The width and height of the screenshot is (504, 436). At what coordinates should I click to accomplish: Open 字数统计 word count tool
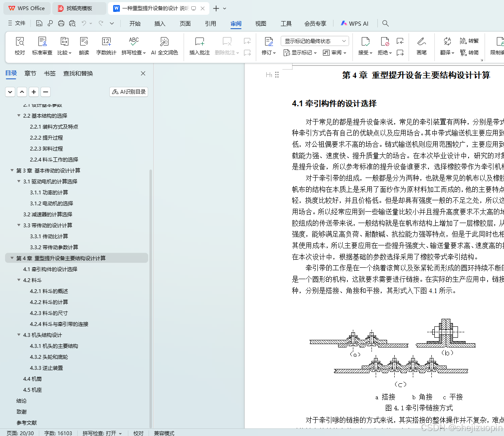[x=106, y=46]
